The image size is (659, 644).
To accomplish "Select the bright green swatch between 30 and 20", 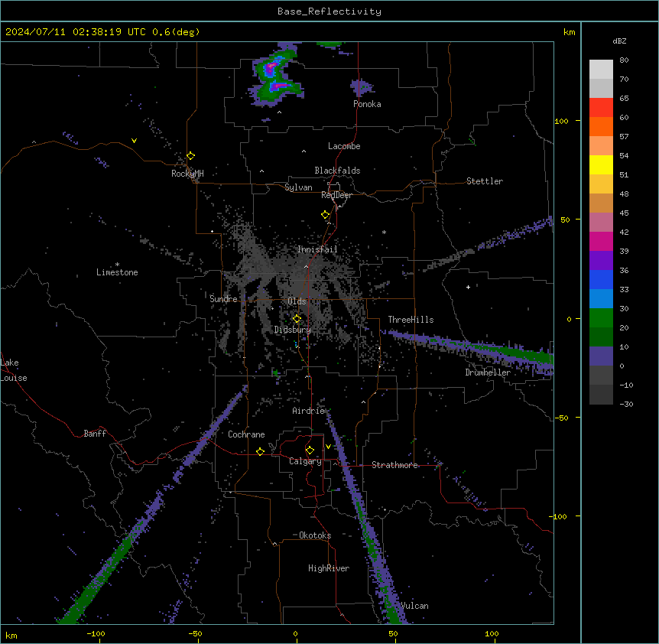I will click(601, 318).
